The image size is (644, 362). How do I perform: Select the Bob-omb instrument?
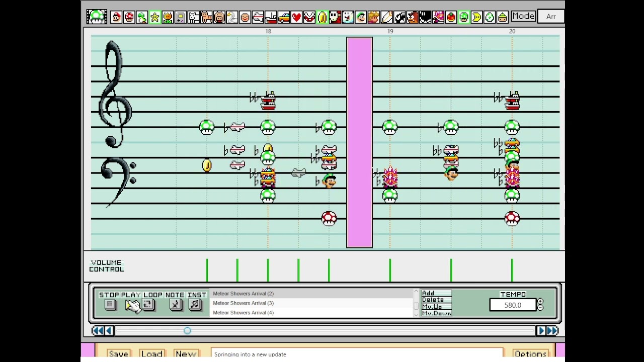coord(425,17)
